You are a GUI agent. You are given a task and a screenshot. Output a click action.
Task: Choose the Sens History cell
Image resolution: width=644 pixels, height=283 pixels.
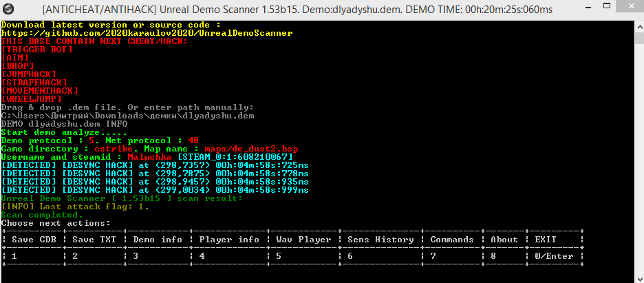tap(380, 240)
